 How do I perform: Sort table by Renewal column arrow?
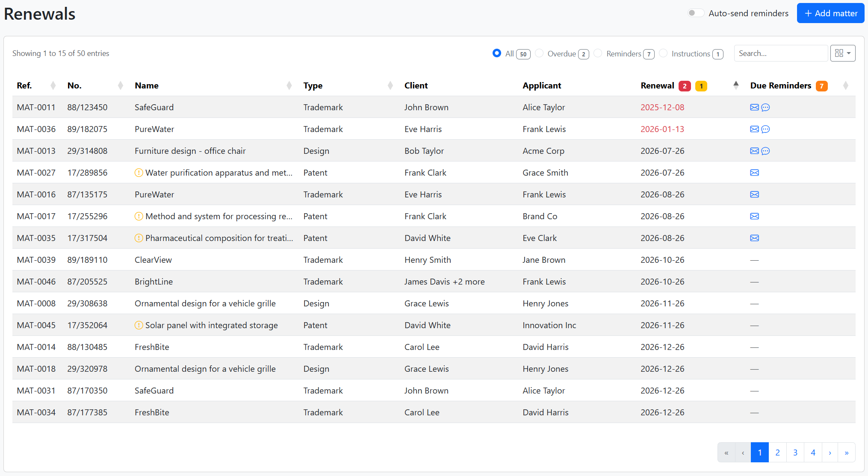pyautogui.click(x=736, y=85)
